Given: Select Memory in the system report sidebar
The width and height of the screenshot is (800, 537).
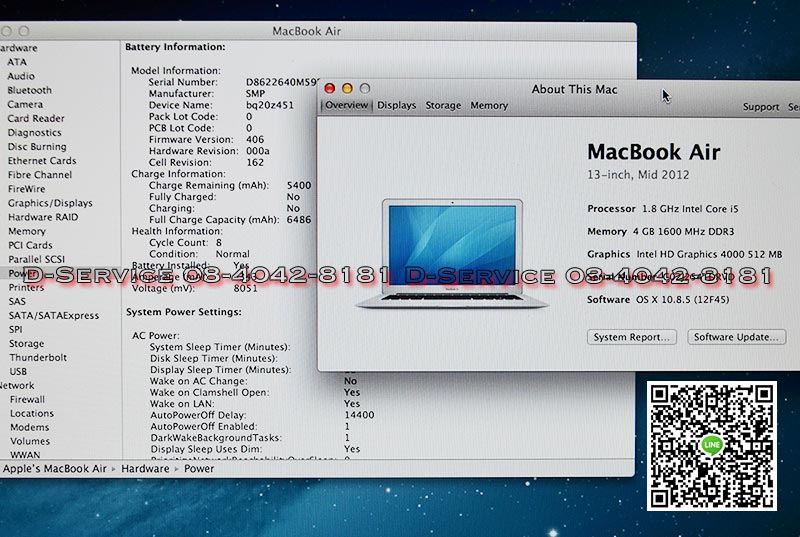Looking at the screenshot, I should pos(27,231).
